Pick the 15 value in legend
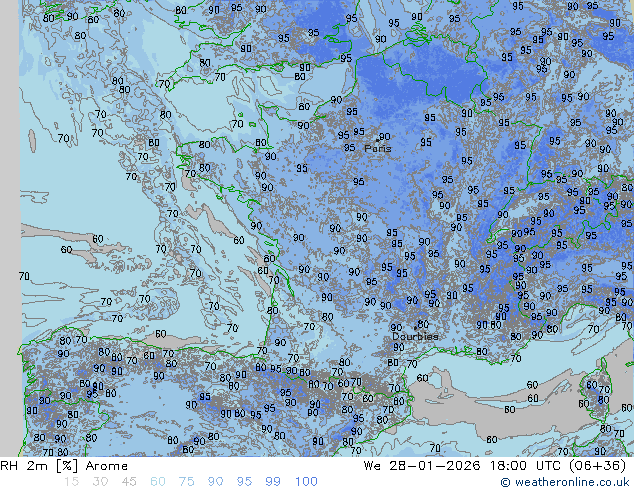The image size is (634, 490). click(71, 482)
